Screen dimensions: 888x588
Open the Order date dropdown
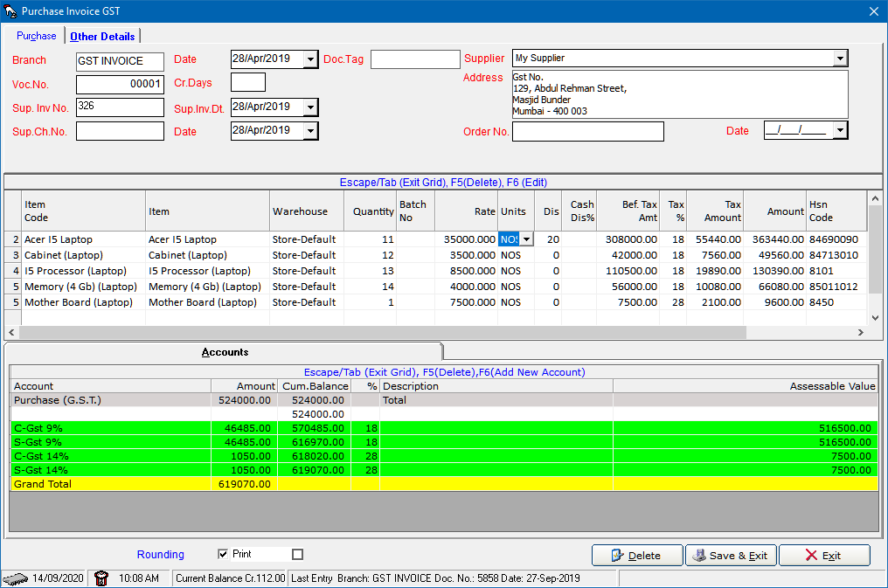(x=840, y=131)
